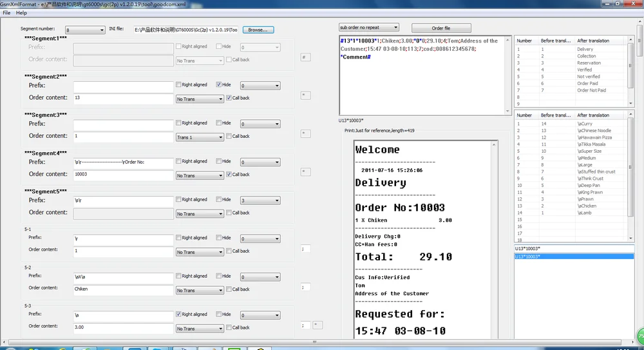Click the Segment 4 Prefix field
The image size is (644, 350).
tap(123, 162)
